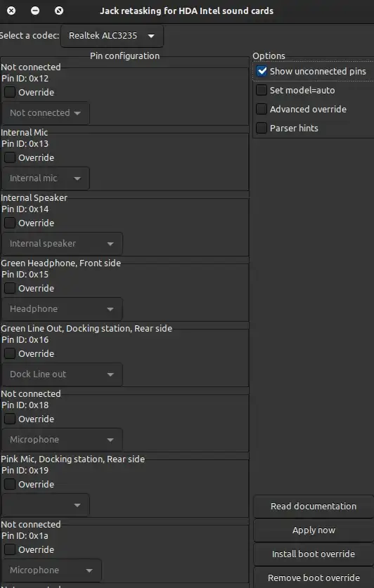Open the Internal speaker dropdown

[x=62, y=244]
